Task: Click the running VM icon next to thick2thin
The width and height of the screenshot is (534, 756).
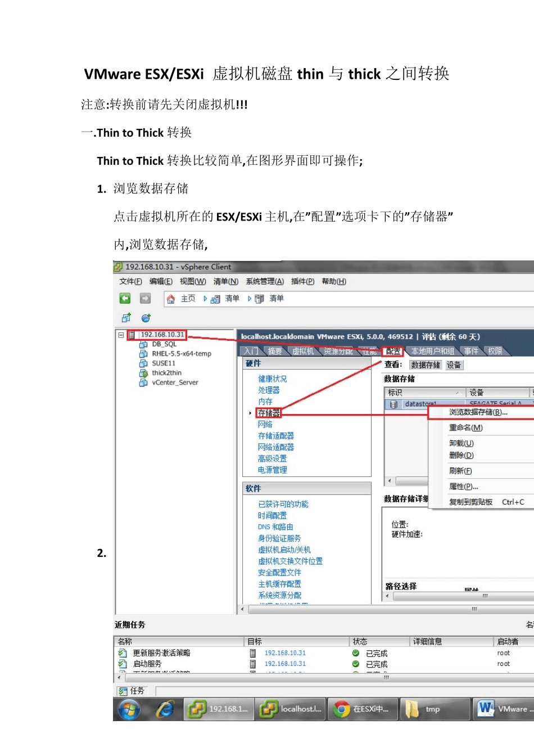Action: (x=143, y=373)
